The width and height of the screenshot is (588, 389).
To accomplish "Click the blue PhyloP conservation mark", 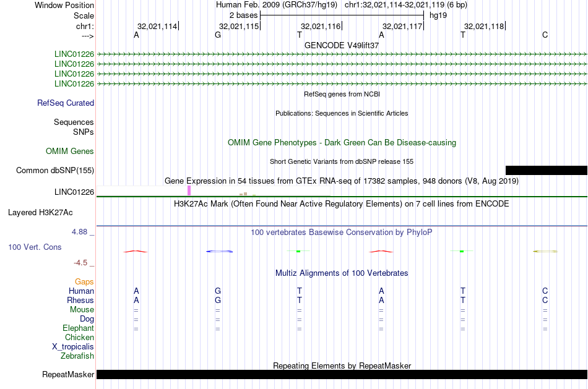I will (x=219, y=251).
